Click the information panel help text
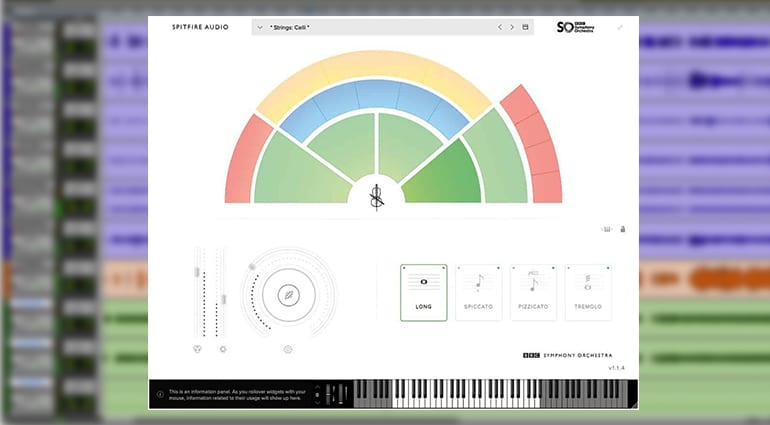 coord(237,395)
